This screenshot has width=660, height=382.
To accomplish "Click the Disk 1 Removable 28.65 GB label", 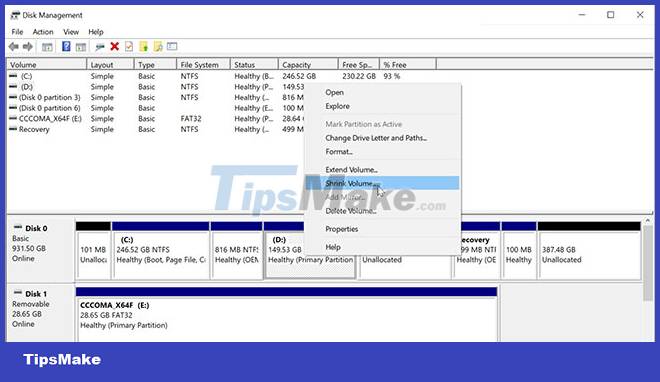I will pyautogui.click(x=40, y=313).
